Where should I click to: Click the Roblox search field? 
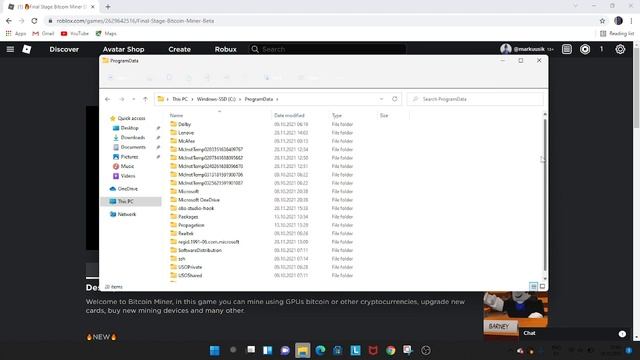pos(327,49)
